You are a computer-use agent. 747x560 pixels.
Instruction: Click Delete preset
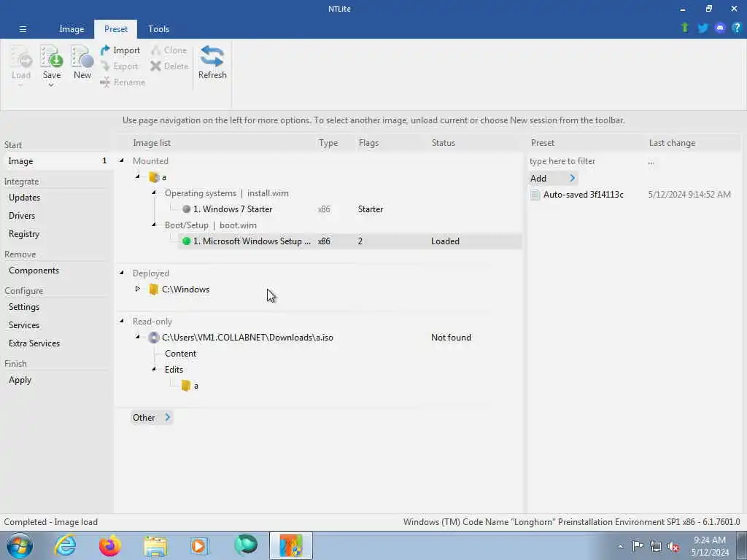click(169, 66)
